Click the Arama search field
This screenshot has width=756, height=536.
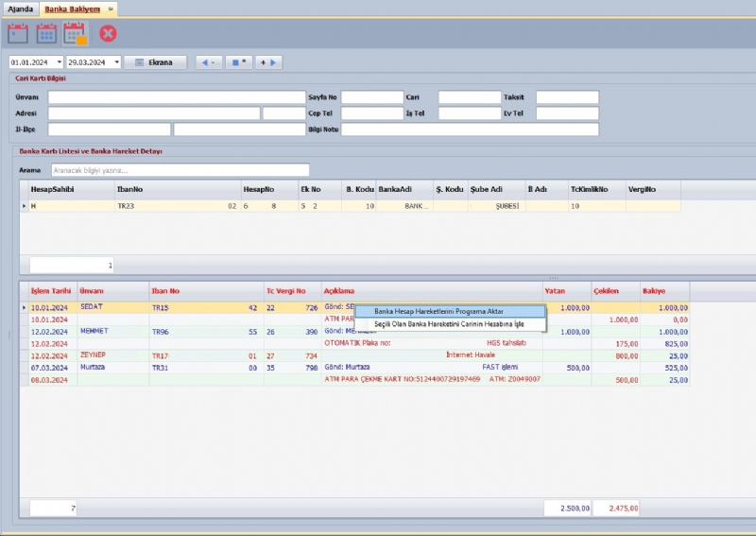tap(180, 170)
